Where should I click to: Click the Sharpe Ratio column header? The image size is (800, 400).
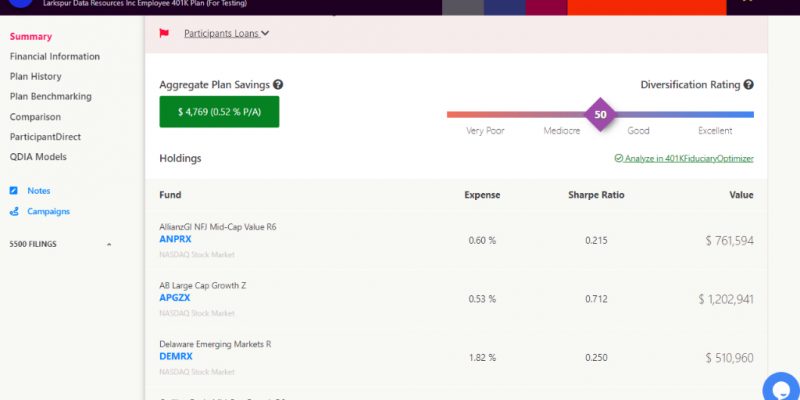pos(596,195)
